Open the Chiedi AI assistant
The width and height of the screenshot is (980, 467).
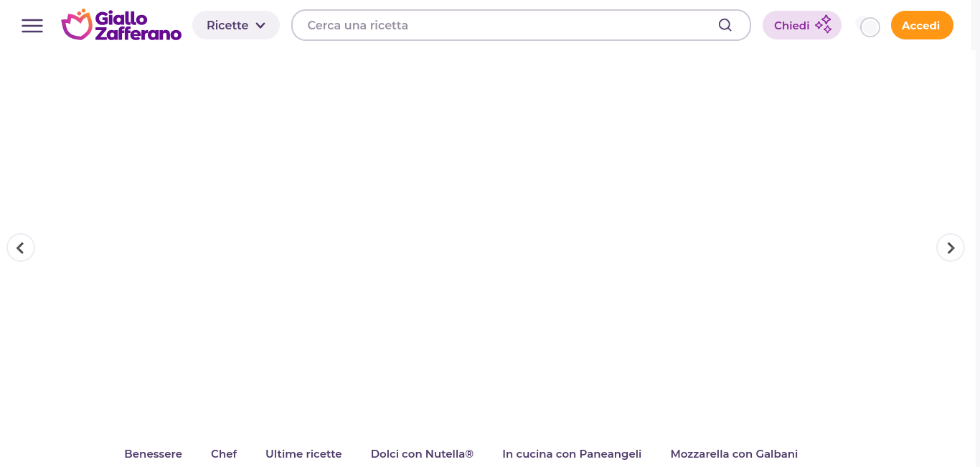click(x=802, y=25)
